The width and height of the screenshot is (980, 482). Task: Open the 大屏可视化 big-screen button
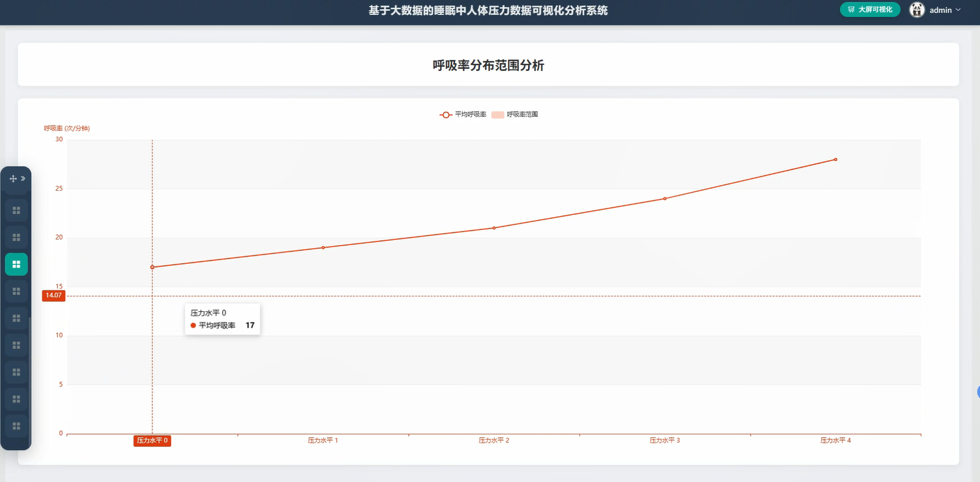point(870,10)
